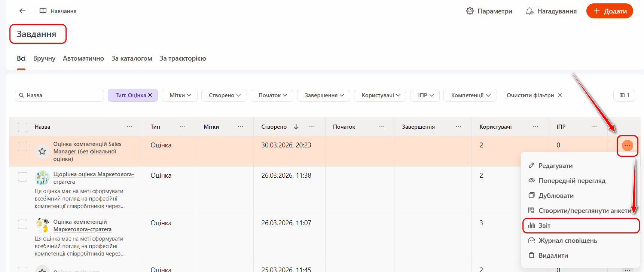The height and width of the screenshot is (272, 644).
Task: Click the Назва search input field
Action: pyautogui.click(x=62, y=95)
